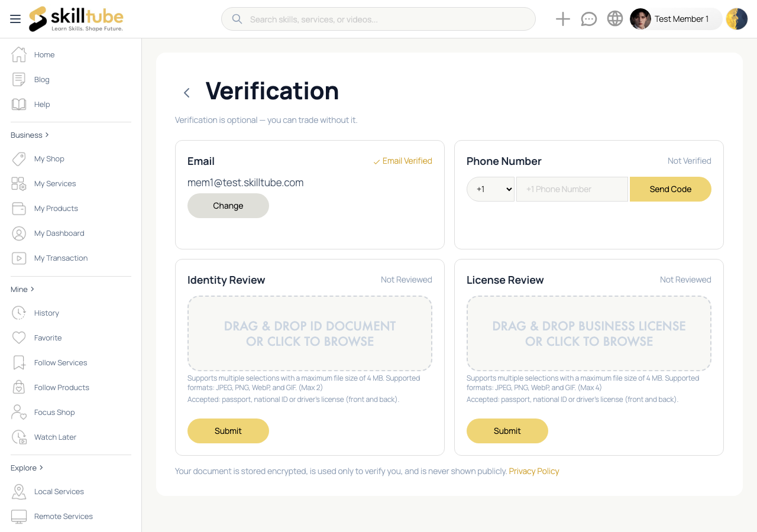The height and width of the screenshot is (532, 757).
Task: Click License Review Not Reviewed status
Action: pyautogui.click(x=685, y=280)
